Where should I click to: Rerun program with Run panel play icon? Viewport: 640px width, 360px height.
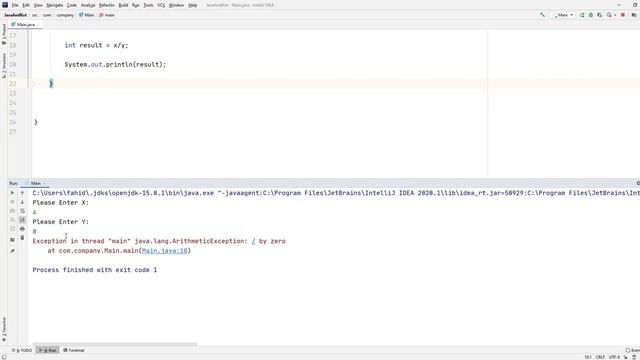point(12,193)
